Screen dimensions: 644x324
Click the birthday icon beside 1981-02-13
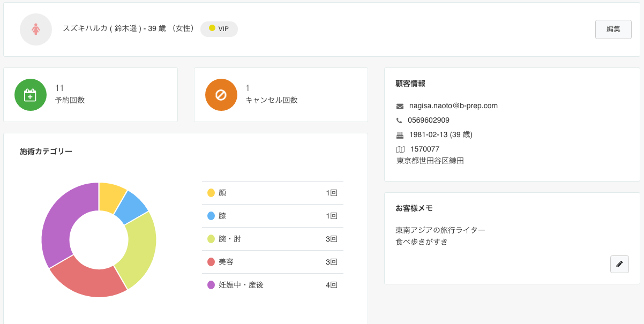[400, 134]
